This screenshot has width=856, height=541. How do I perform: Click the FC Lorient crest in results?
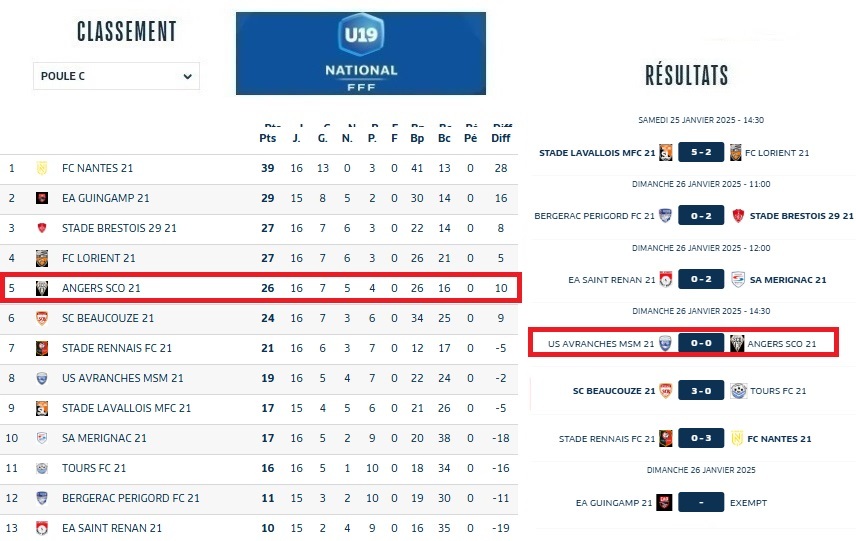736,153
